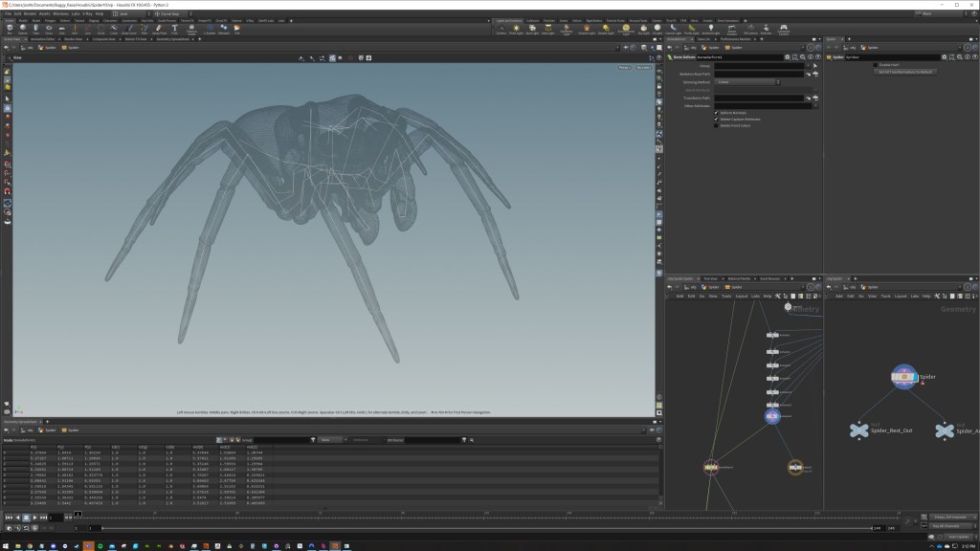This screenshot has height=551, width=980.
Task: Expand the Group field dropdown arrow
Action: tap(807, 66)
